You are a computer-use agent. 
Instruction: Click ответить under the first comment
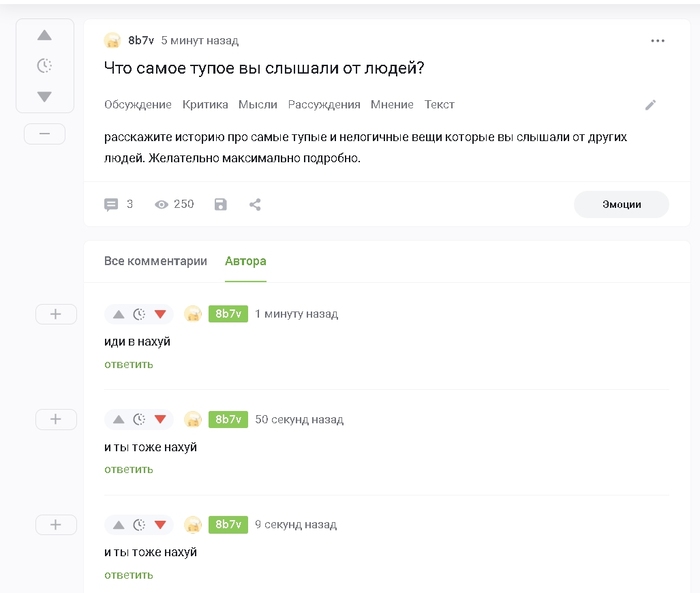click(x=129, y=364)
